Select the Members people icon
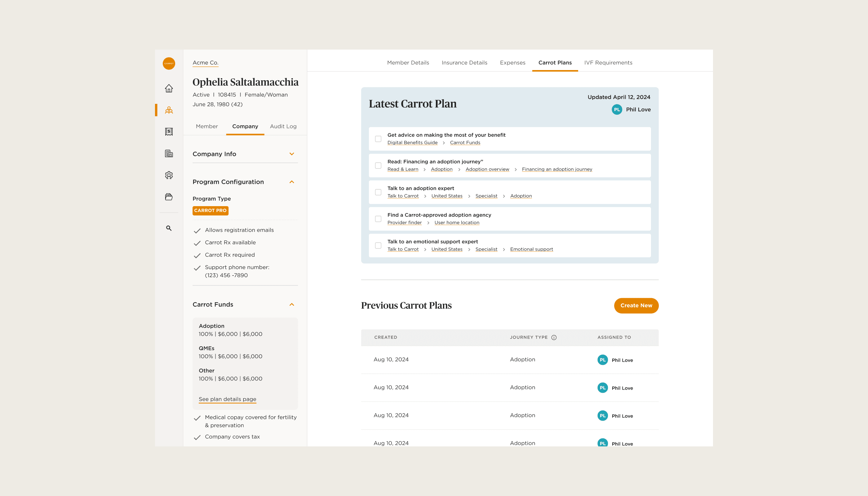The image size is (868, 496). click(x=169, y=110)
